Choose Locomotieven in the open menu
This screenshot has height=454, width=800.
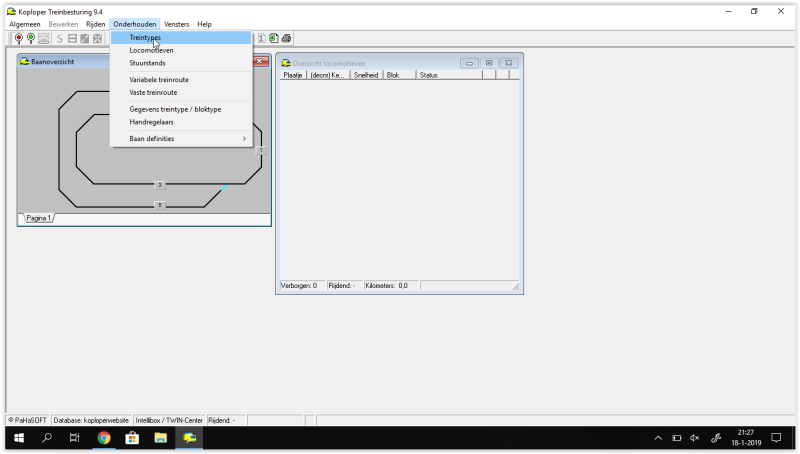(x=151, y=50)
